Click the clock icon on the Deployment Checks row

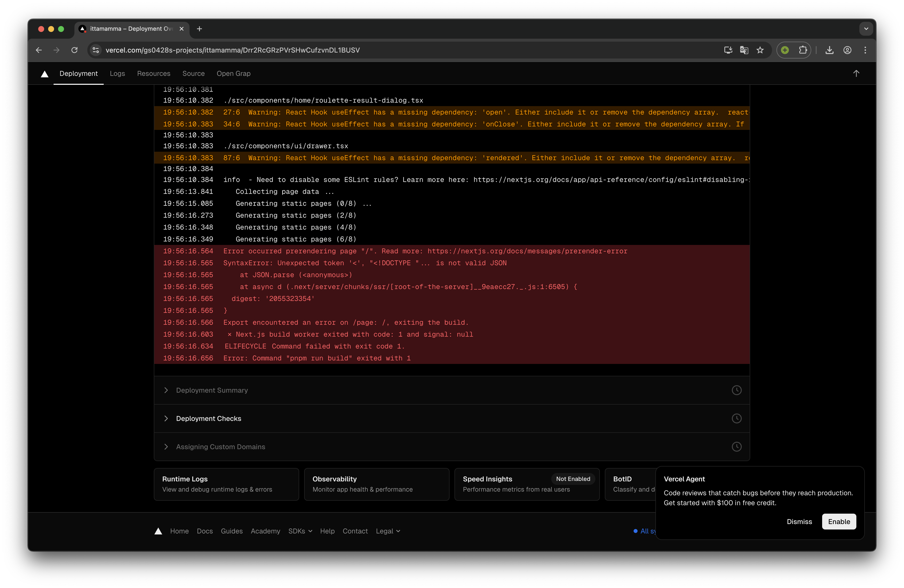pos(737,418)
